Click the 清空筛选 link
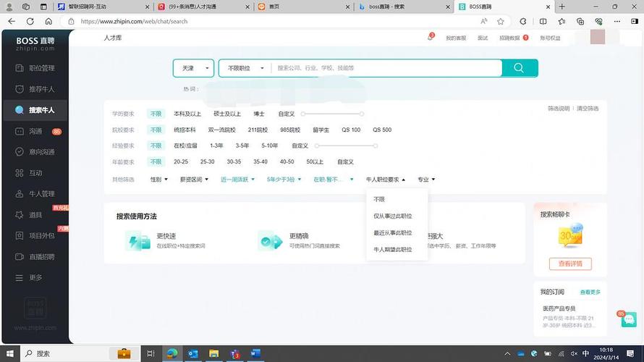This screenshot has height=362, width=644. point(587,109)
